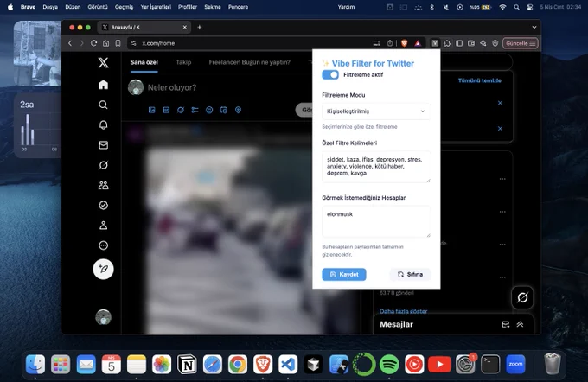
Task: Click the Kaydet button
Action: pos(344,275)
